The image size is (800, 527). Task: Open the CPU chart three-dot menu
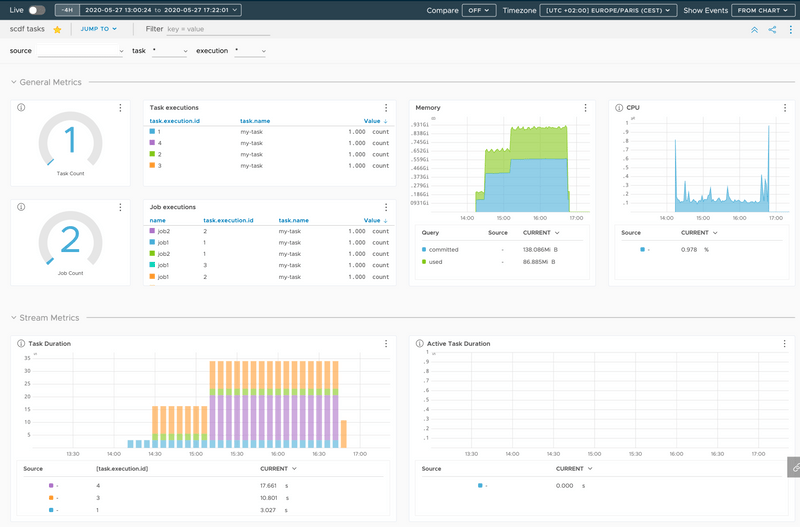coord(787,108)
